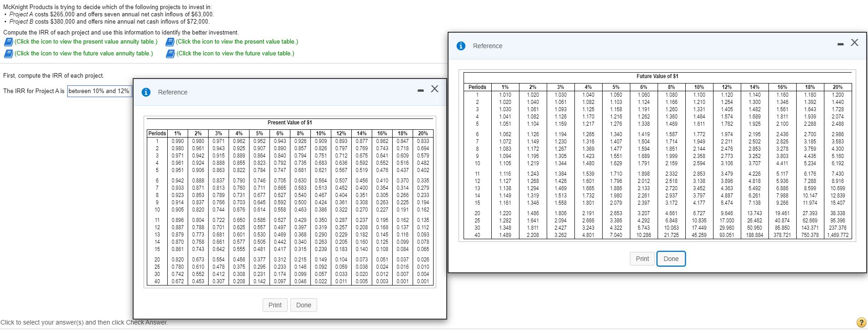Click period 25 row label in Future Value table
The height and width of the screenshot is (330, 868).
[x=477, y=221]
